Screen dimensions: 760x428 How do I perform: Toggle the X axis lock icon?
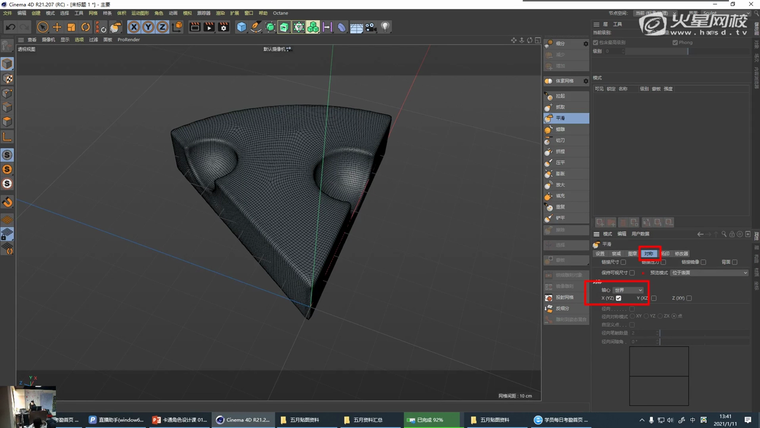pos(133,27)
